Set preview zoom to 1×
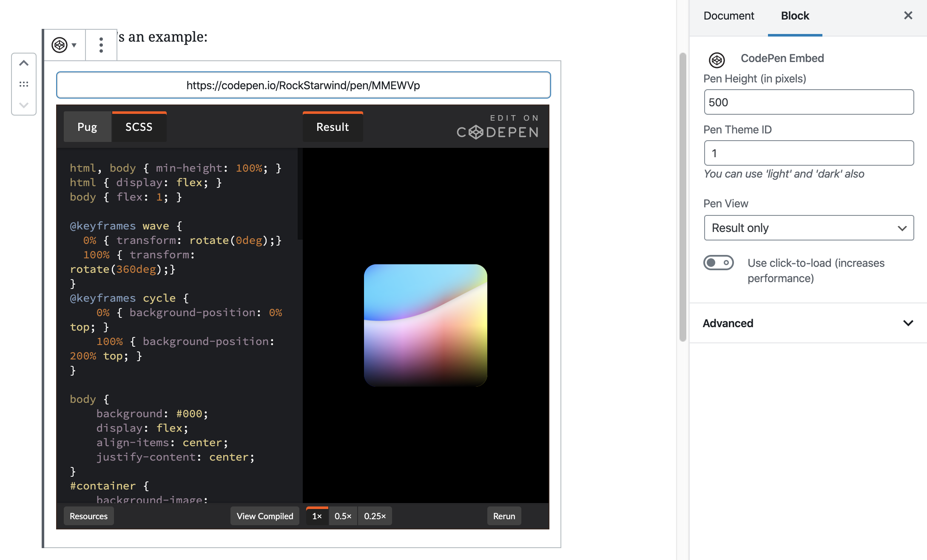This screenshot has height=560, width=927. [317, 516]
